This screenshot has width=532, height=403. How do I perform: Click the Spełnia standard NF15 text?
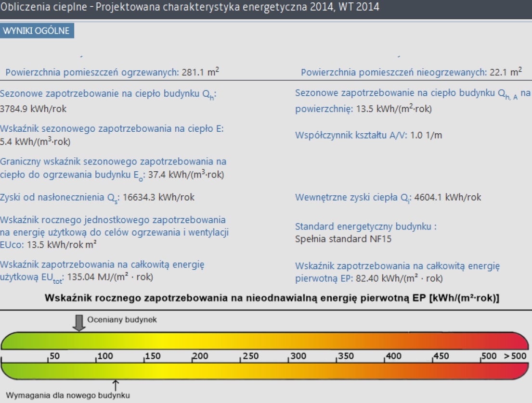[343, 239]
